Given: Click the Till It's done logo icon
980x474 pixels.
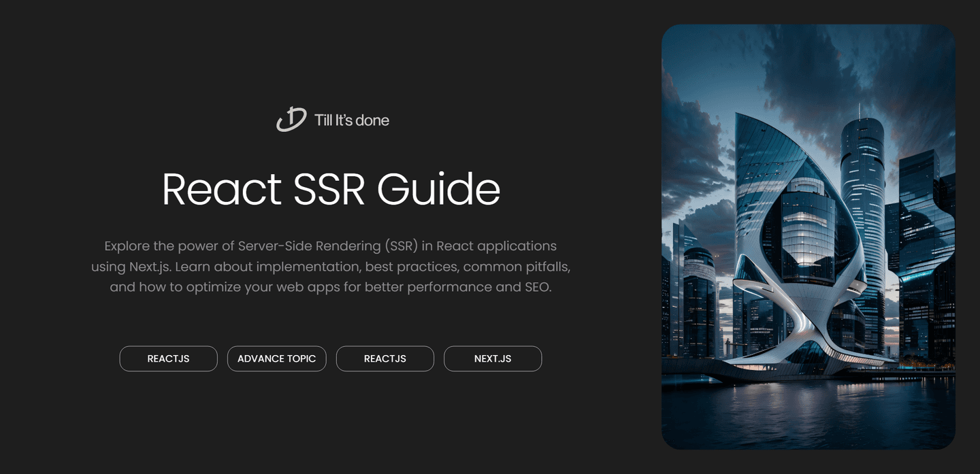Looking at the screenshot, I should (291, 120).
